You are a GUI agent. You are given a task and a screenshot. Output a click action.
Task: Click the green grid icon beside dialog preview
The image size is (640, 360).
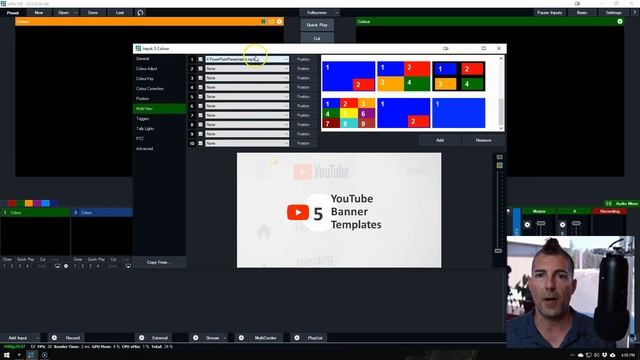click(x=500, y=165)
